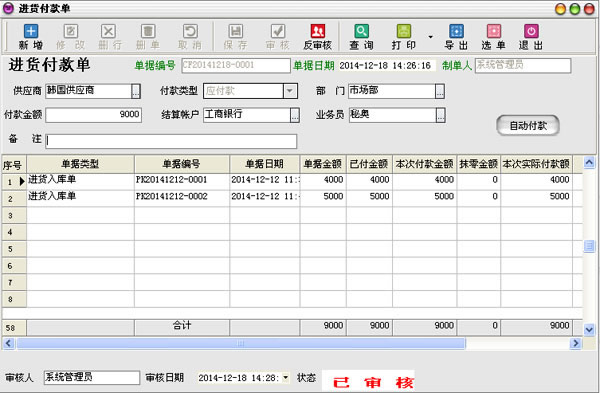Click the 单据日期 field value
The height and width of the screenshot is (393, 600).
point(386,66)
